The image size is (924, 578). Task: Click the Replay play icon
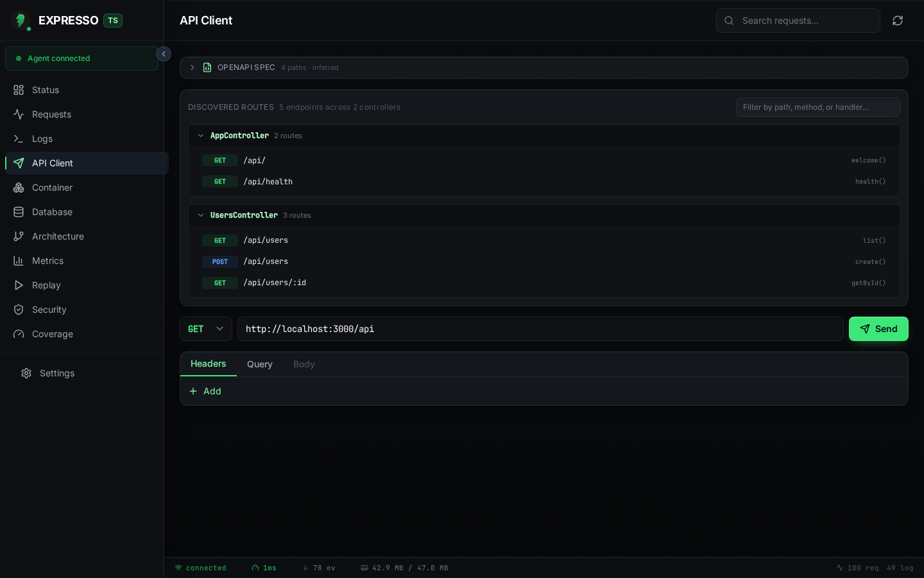point(19,285)
